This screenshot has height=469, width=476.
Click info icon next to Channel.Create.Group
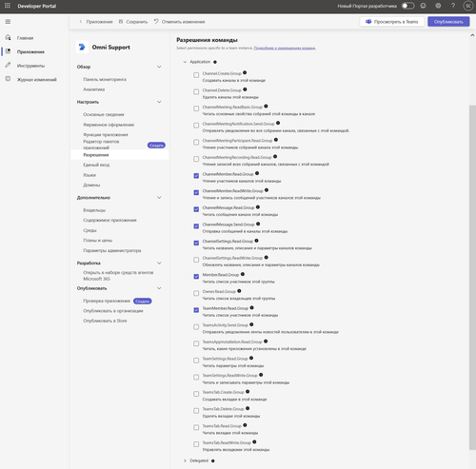click(245, 72)
